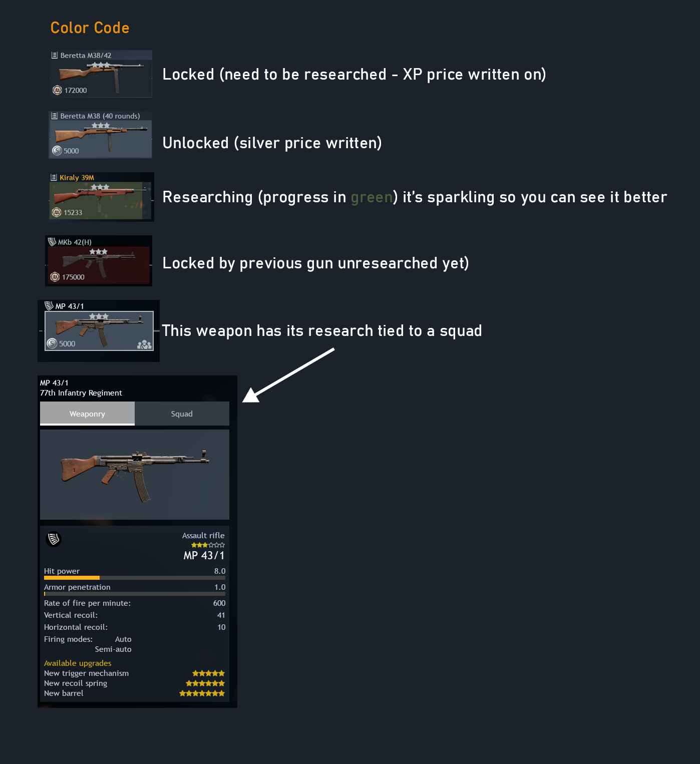This screenshot has width=700, height=764.
Task: Click the assault rifle class badge in stats panel
Action: (54, 539)
